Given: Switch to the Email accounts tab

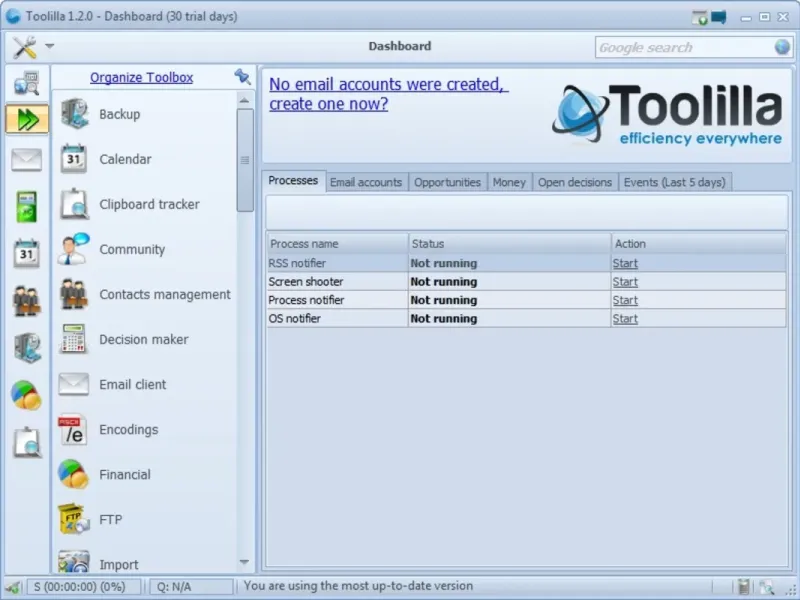Looking at the screenshot, I should 366,182.
